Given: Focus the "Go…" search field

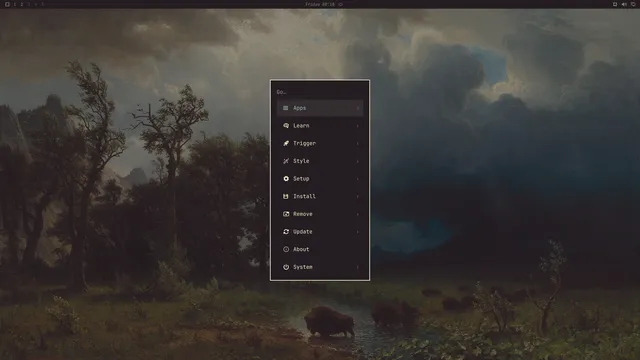Looking at the screenshot, I should pyautogui.click(x=320, y=92).
